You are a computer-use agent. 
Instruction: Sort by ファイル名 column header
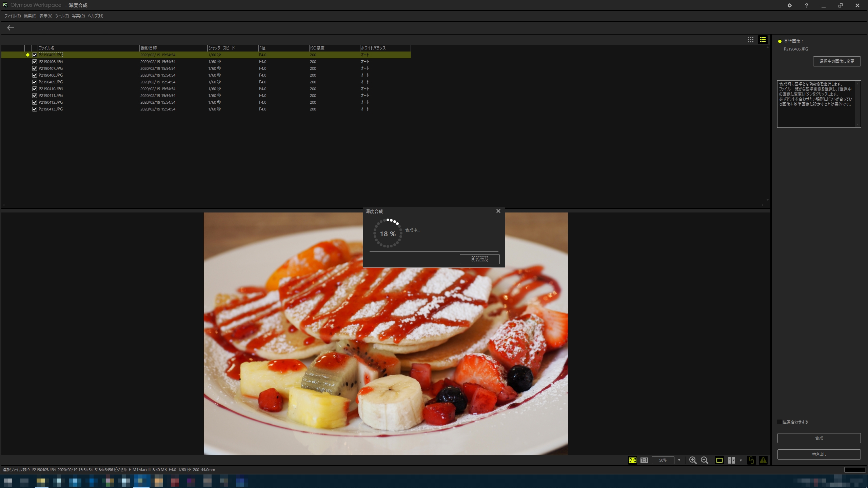(88, 48)
